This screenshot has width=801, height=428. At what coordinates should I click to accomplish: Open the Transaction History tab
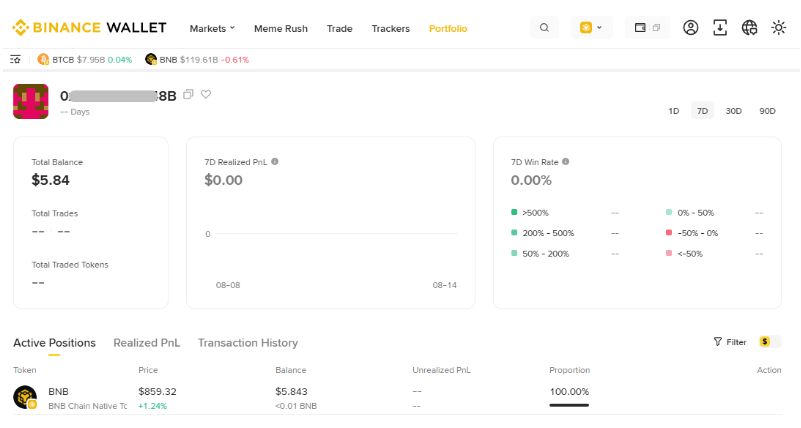248,343
